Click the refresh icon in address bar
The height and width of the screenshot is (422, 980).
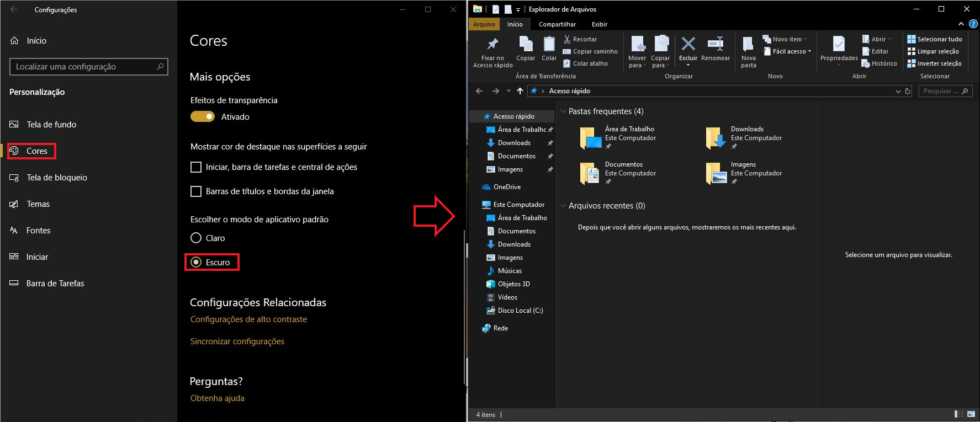pos(908,91)
